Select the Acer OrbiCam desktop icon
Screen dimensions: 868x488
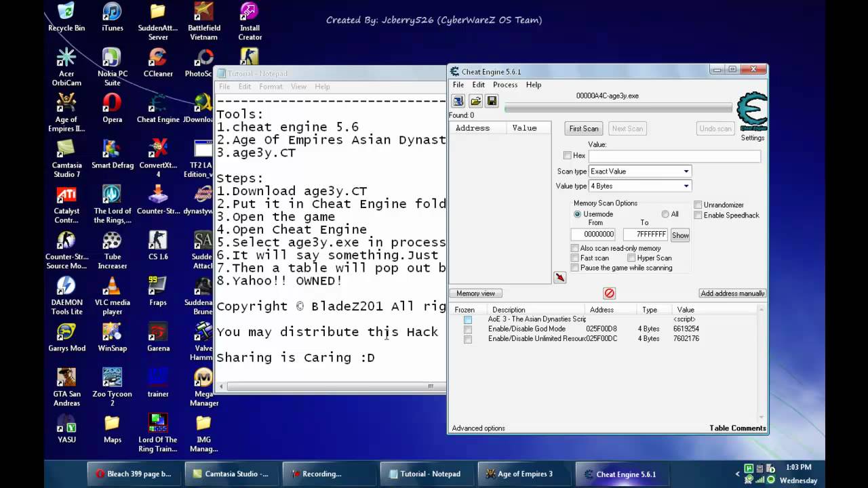[x=66, y=68]
